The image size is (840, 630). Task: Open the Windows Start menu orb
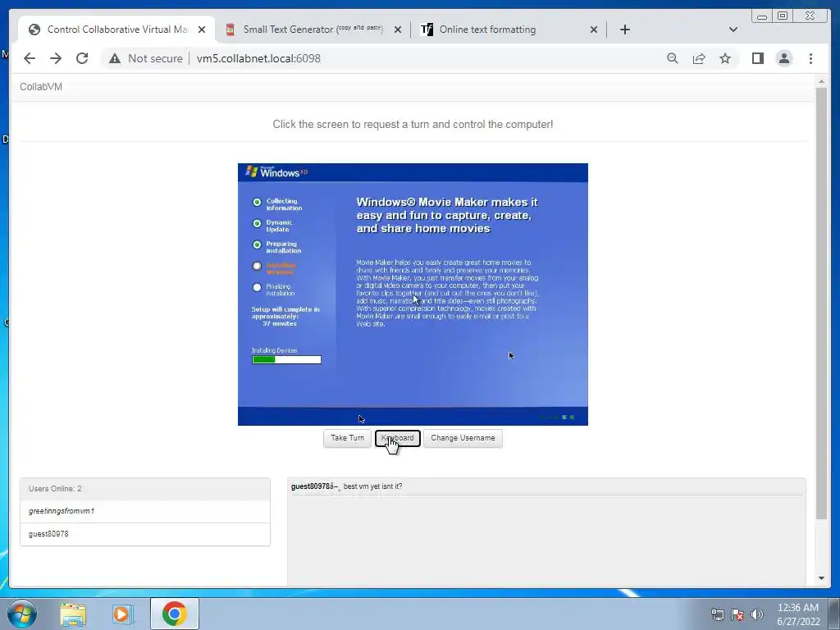[22, 614]
